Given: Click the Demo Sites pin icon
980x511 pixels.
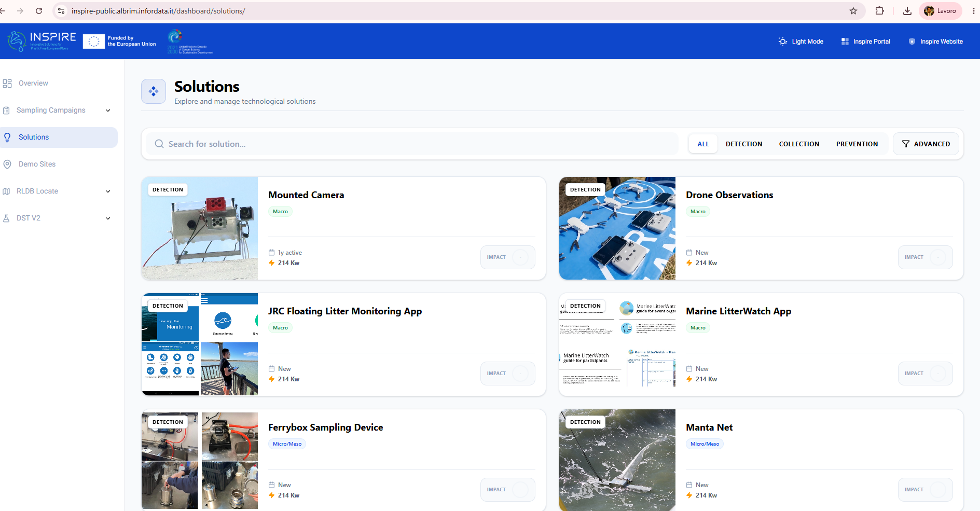Looking at the screenshot, I should click(x=7, y=164).
